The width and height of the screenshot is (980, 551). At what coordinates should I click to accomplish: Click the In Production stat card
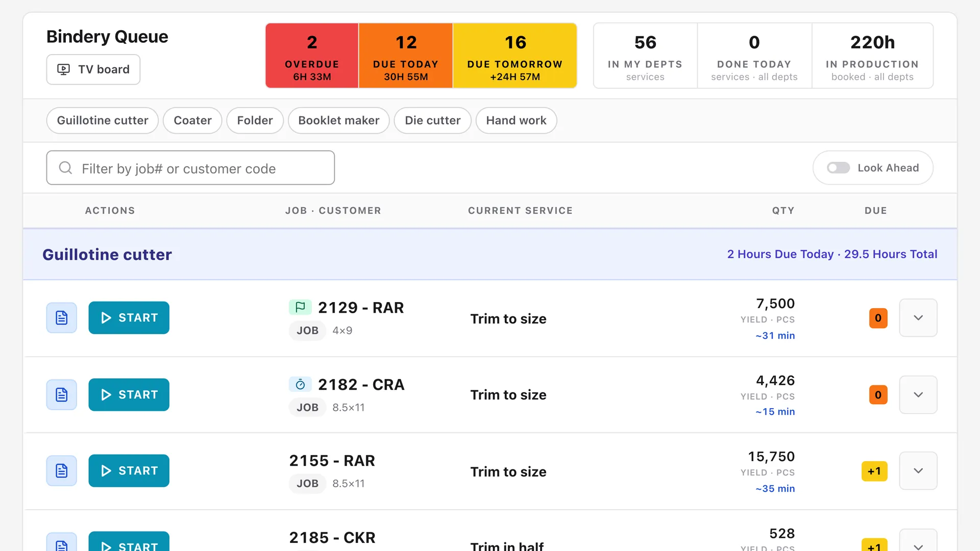coord(872,56)
